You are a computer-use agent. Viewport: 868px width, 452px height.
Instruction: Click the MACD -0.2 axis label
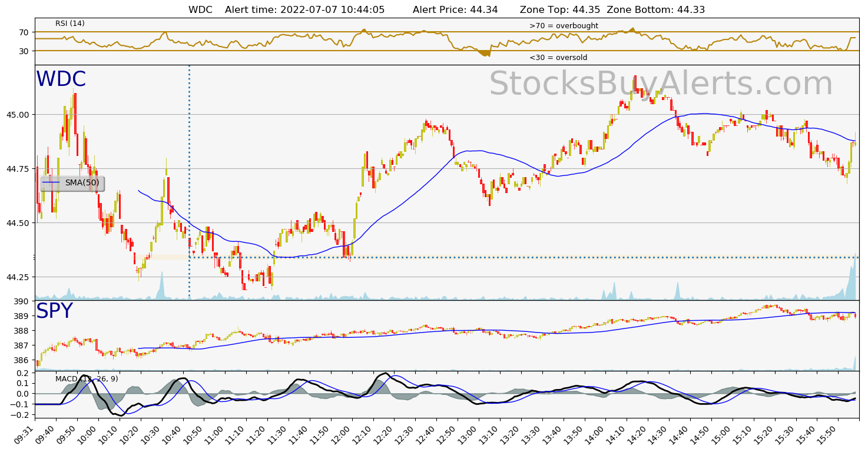[x=21, y=415]
